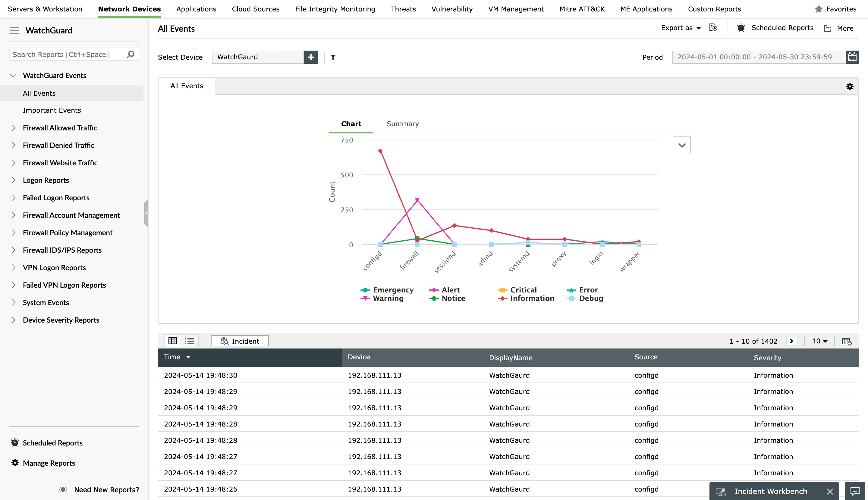
Task: Click the hamburger menu icon beside WatchGuard
Action: click(x=14, y=30)
